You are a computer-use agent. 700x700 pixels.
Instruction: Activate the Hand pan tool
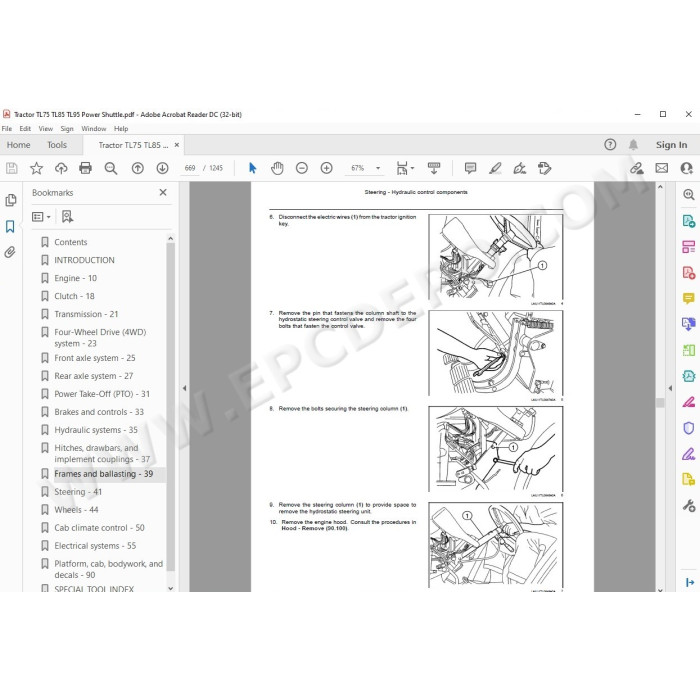277,168
